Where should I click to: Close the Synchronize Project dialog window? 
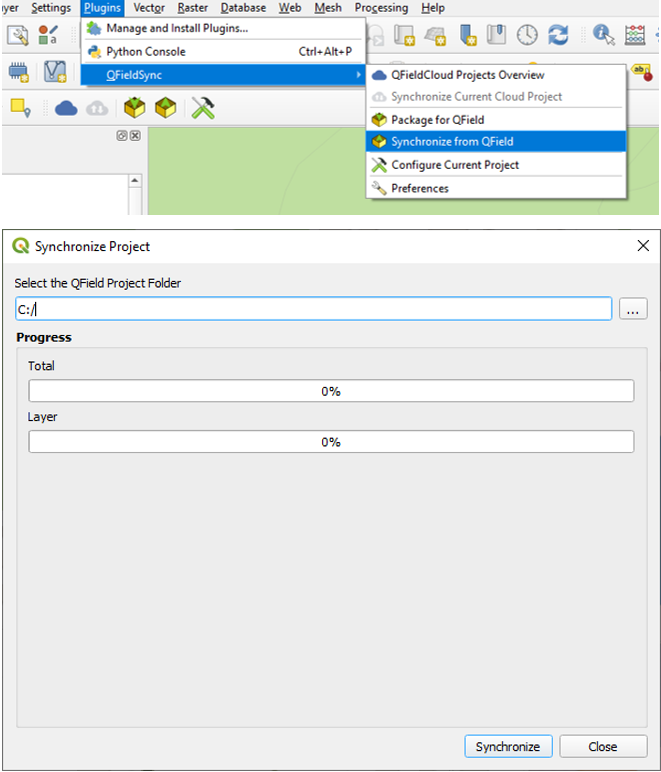click(x=643, y=246)
